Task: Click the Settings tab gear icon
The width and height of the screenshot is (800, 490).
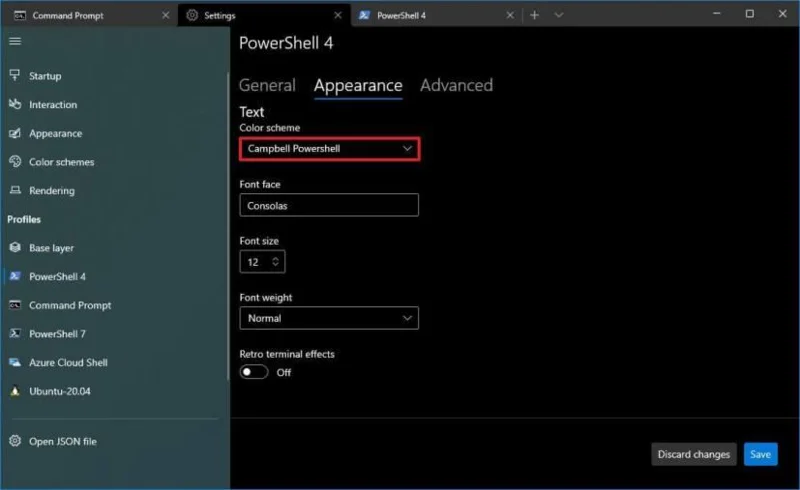Action: click(192, 15)
